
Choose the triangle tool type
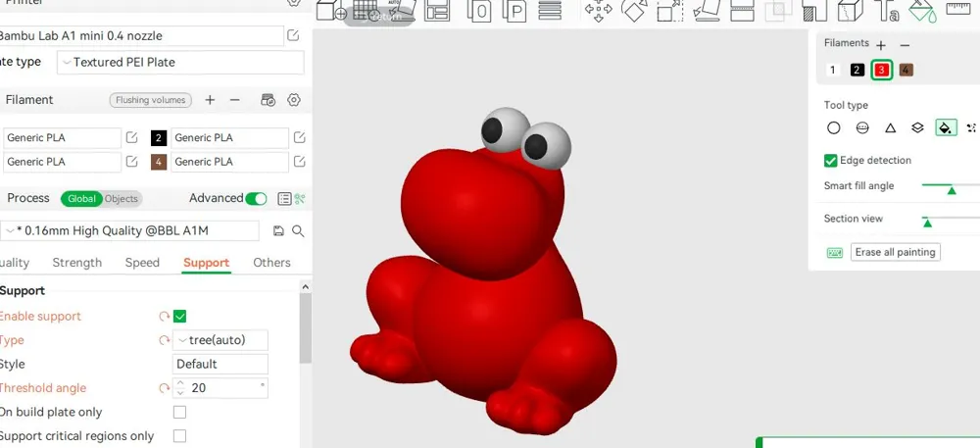891,128
